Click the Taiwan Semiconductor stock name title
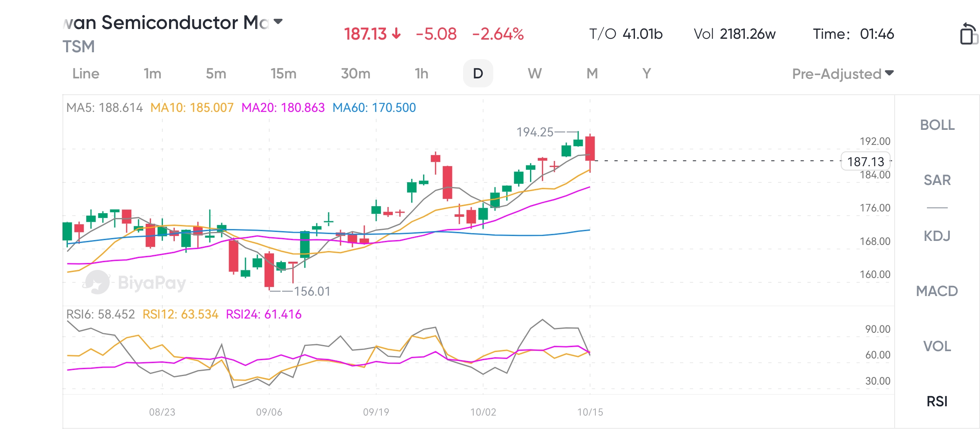Viewport: 980px width, 441px height. coord(166,22)
